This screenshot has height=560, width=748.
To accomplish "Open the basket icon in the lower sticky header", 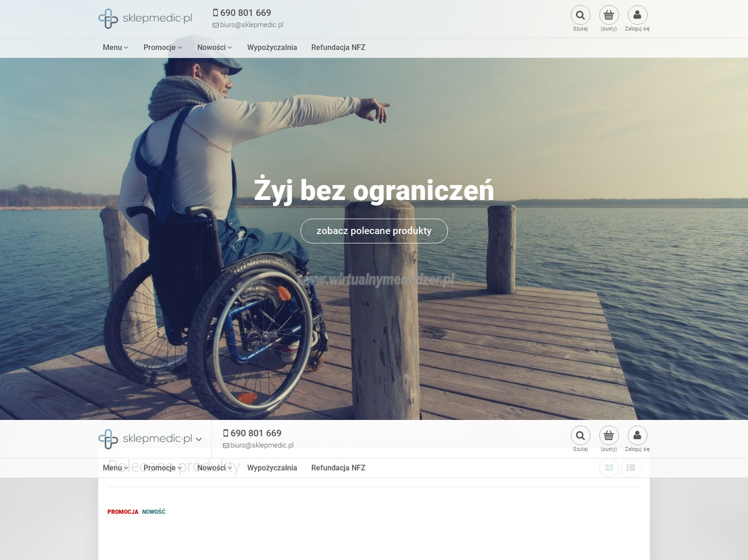I will (x=609, y=435).
